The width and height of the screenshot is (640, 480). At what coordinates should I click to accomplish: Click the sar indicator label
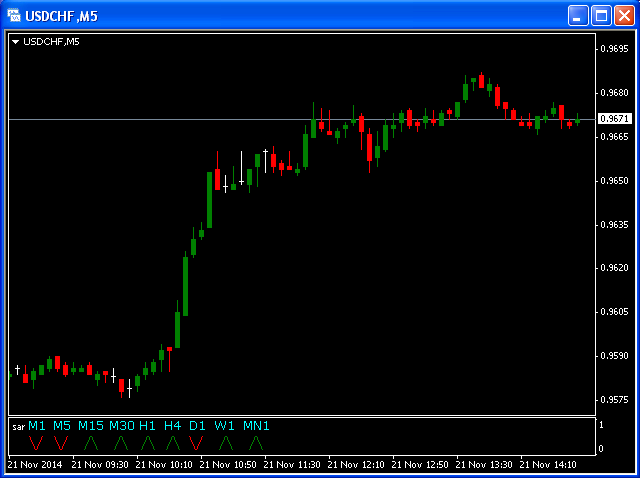tap(18, 427)
